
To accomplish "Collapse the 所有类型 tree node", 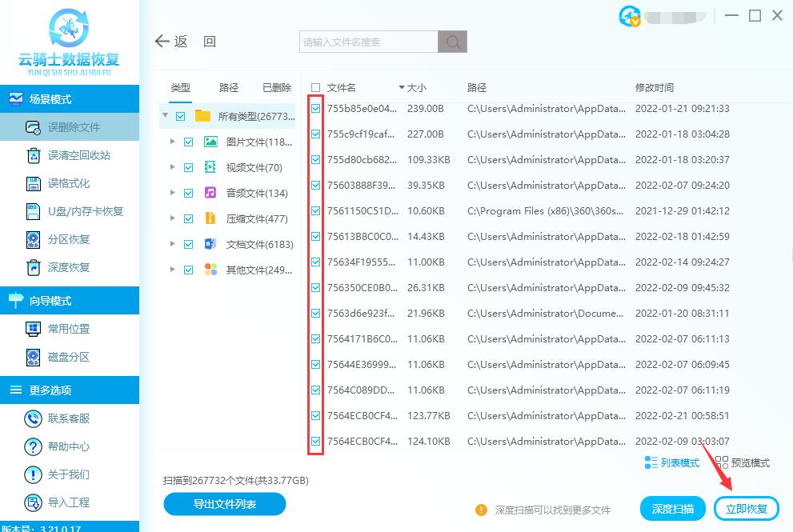I will 166,115.
